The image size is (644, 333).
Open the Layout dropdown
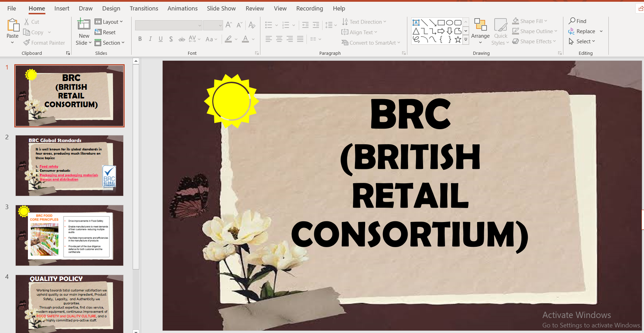[x=109, y=22]
